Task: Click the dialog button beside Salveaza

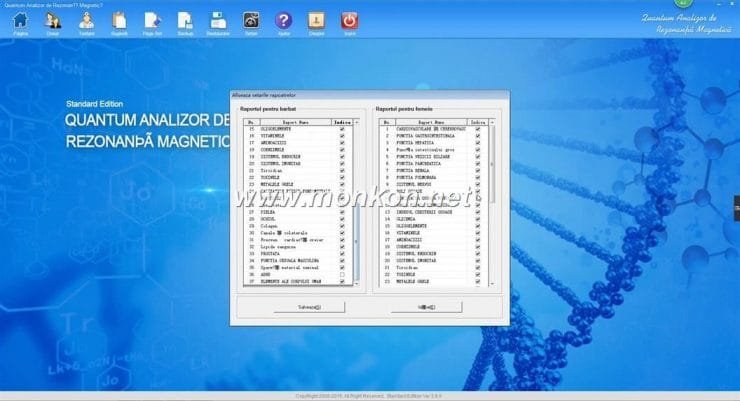Action: pos(426,307)
